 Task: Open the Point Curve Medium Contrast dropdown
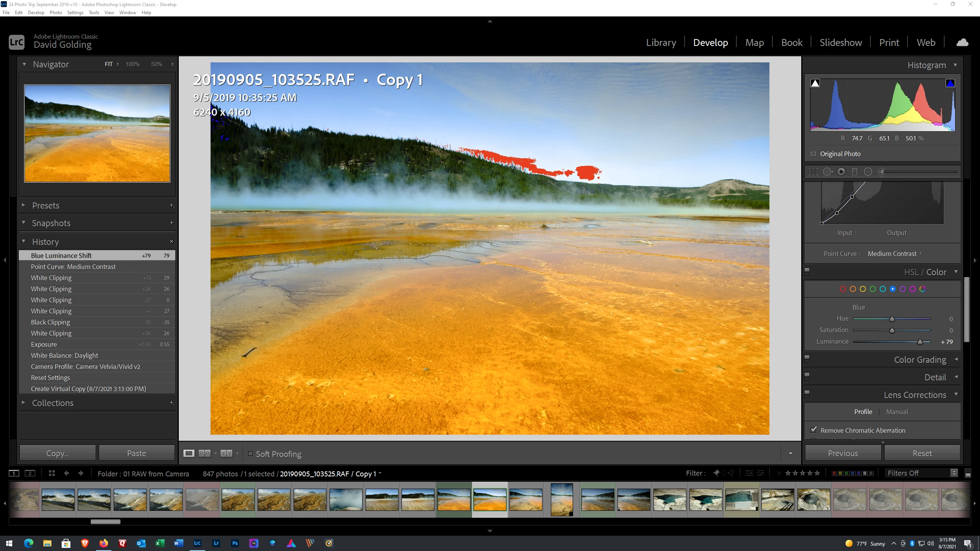[x=895, y=254]
